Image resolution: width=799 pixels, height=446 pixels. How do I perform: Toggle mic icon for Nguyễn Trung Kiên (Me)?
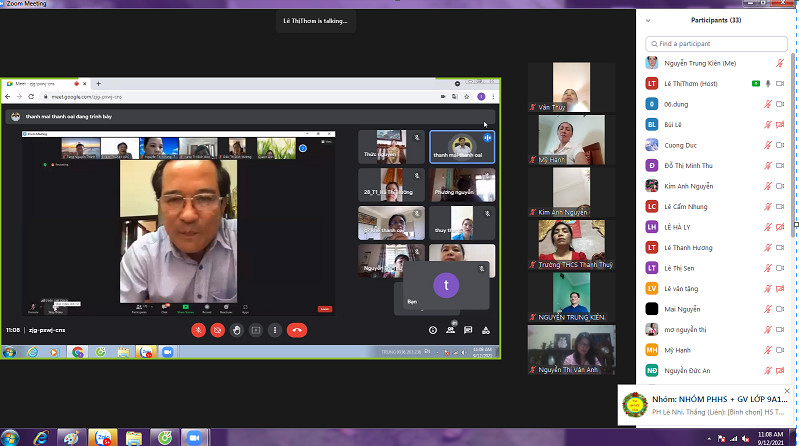point(780,63)
